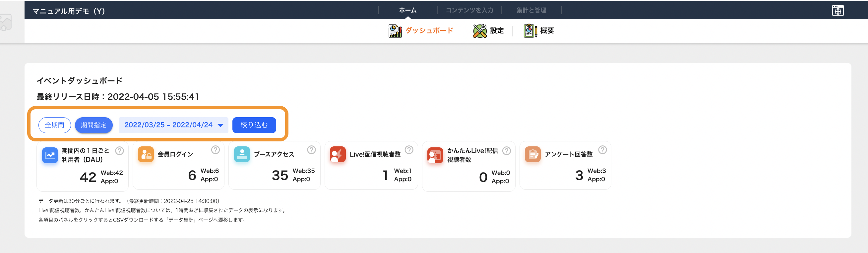Viewport: 868px width, 253px height.
Task: Click the ブースアクセス booth icon
Action: pos(242,154)
